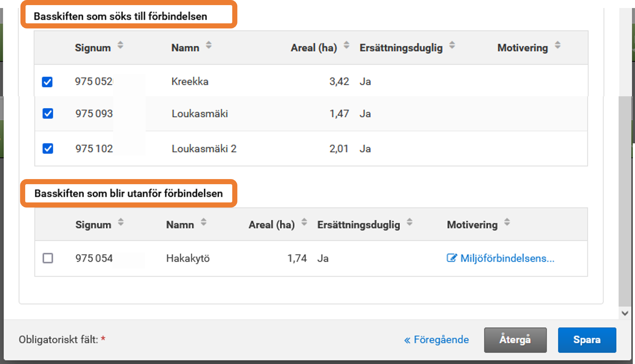The height and width of the screenshot is (364, 635).
Task: Click edit pencil icon for Hakakytö motivering
Action: tap(451, 258)
